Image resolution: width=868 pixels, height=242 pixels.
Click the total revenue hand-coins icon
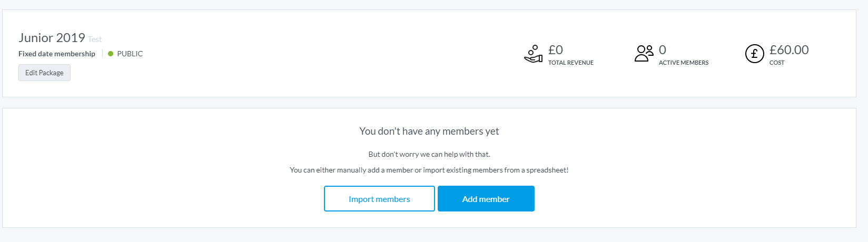pyautogui.click(x=533, y=54)
